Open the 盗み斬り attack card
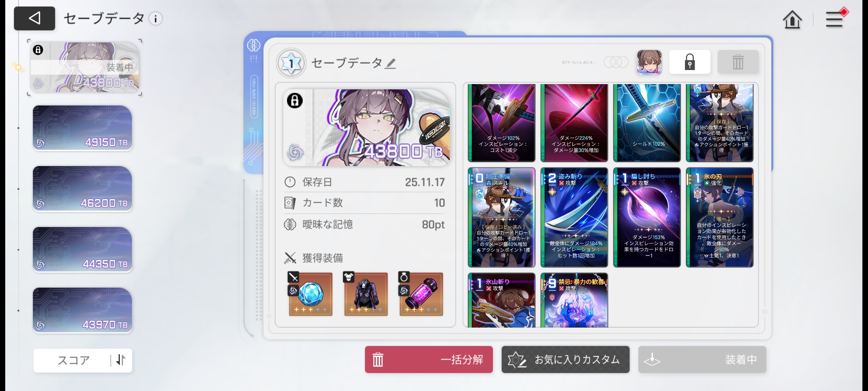The image size is (868, 391). [x=574, y=217]
